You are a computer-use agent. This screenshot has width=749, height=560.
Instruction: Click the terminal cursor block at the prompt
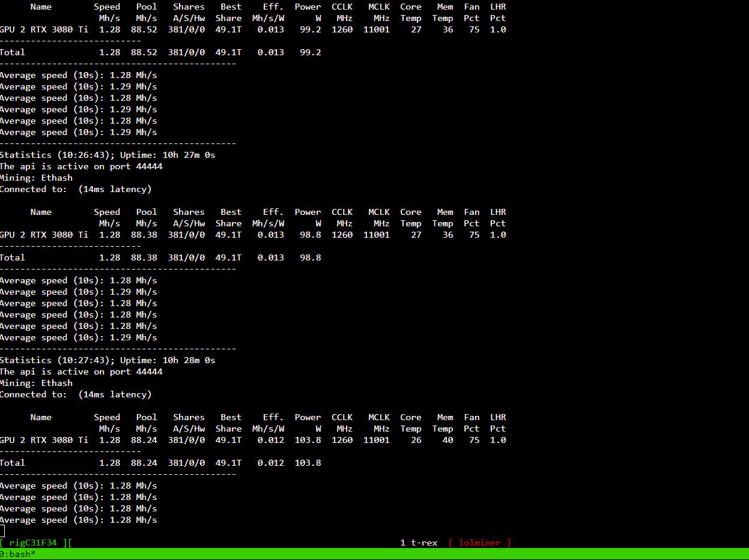coord(2,531)
